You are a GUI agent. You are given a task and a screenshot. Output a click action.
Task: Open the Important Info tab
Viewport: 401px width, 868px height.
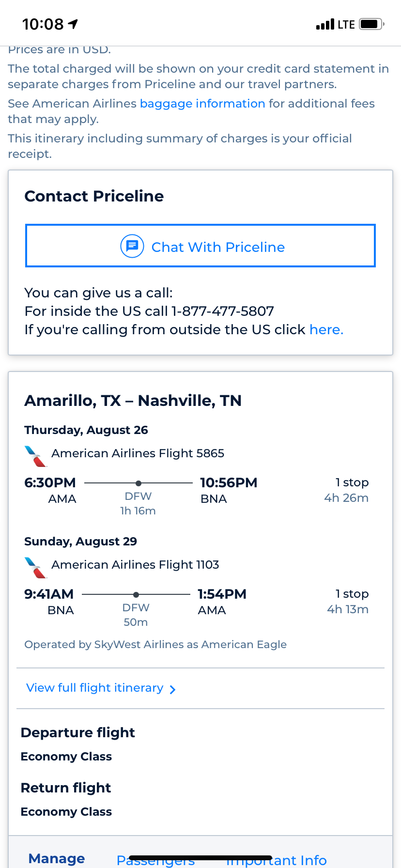277,860
